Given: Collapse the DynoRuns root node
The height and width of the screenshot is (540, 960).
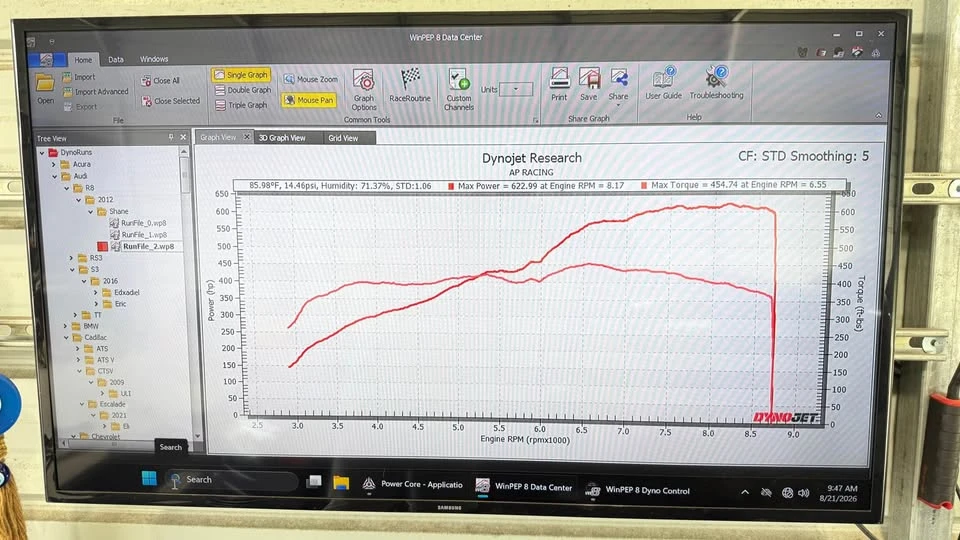Looking at the screenshot, I should [x=42, y=152].
